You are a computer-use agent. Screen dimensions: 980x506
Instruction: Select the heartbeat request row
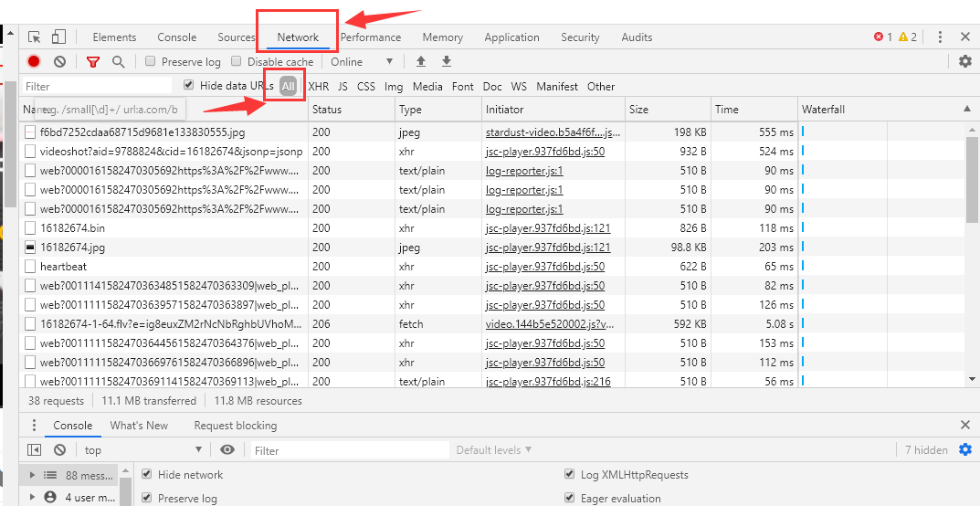(x=409, y=267)
